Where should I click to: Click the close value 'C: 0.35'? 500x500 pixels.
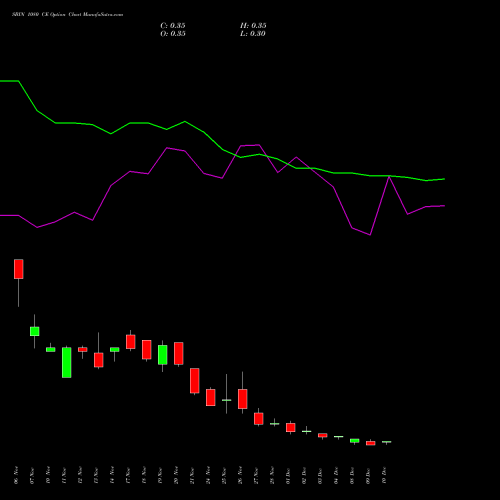pos(173,26)
